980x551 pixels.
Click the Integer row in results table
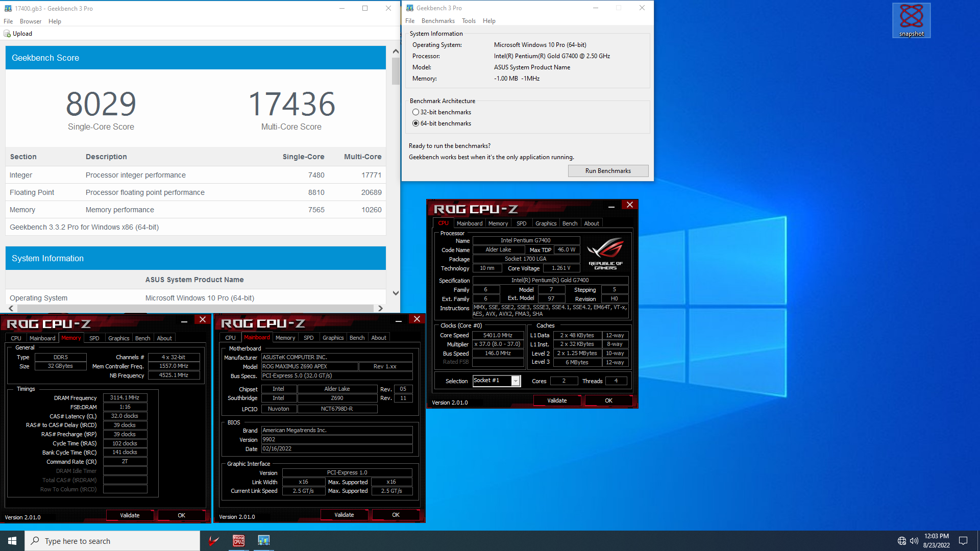(x=195, y=175)
